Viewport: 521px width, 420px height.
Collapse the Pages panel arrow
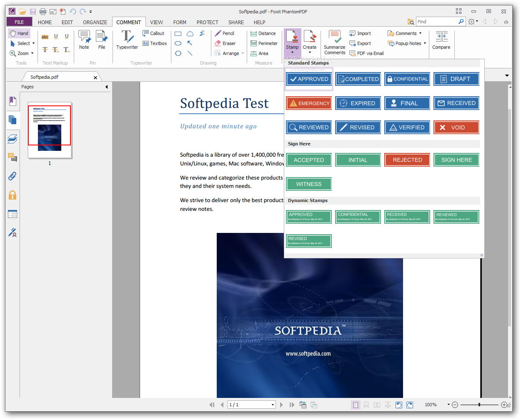tap(107, 87)
